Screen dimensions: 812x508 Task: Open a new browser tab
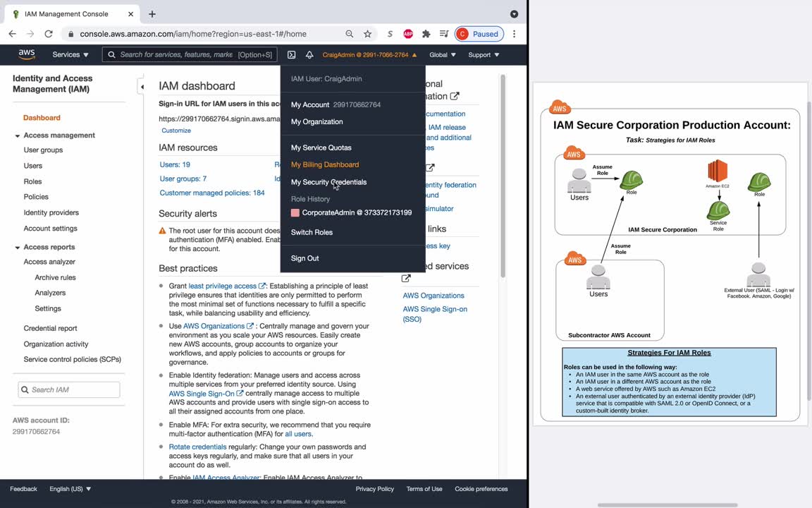pyautogui.click(x=152, y=14)
